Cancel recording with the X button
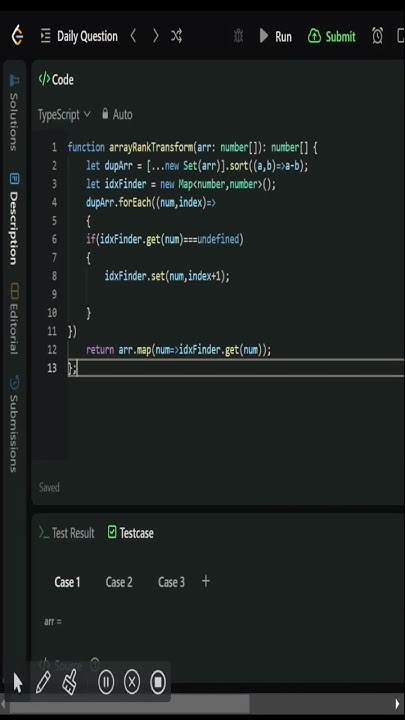The image size is (405, 720). coord(132,682)
